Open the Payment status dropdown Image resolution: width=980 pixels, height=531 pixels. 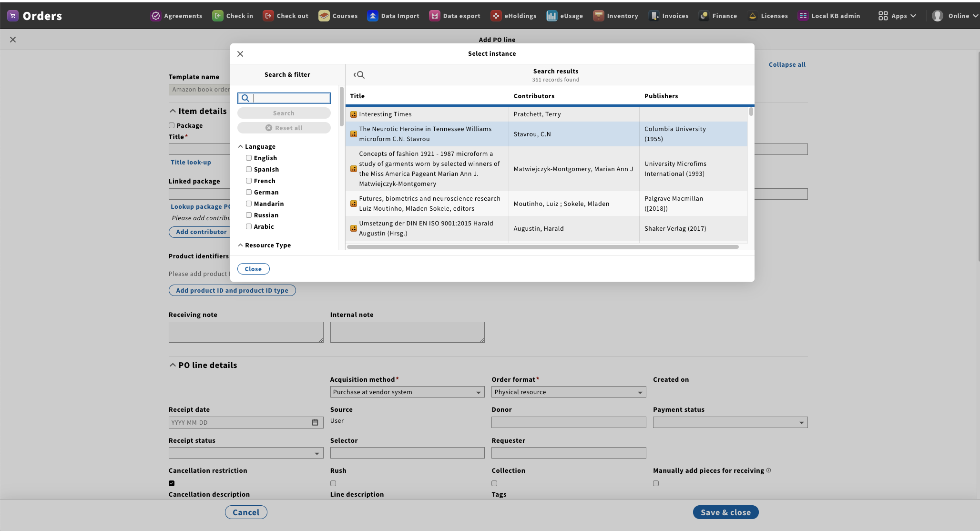(x=730, y=422)
